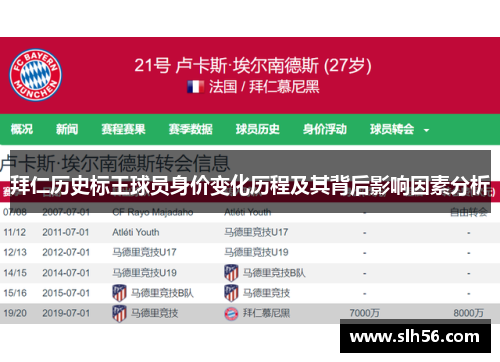Click 拜仁慕尼黑 destination text in 19/20 row
The height and width of the screenshot is (362, 500).
[x=266, y=313]
